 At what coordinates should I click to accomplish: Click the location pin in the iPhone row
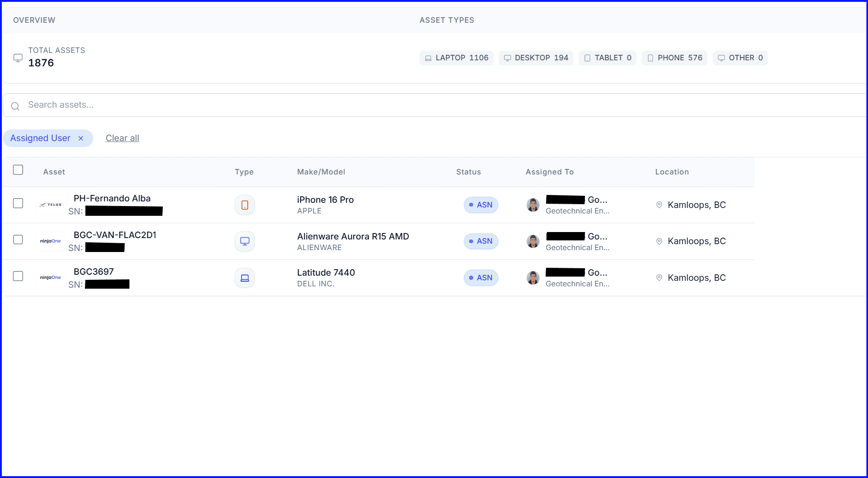[659, 205]
